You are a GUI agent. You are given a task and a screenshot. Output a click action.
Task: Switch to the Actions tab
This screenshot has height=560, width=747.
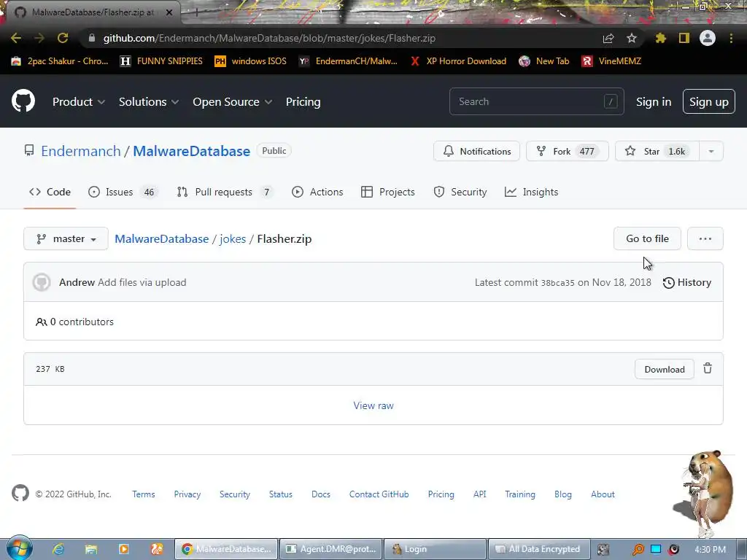317,192
